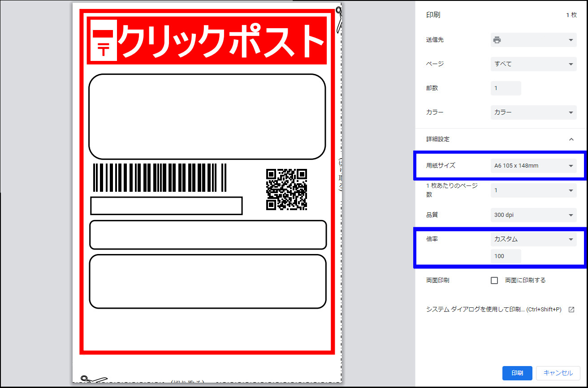The width and height of the screenshot is (588, 388).
Task: Open the 品質 dropdown showing 300 dpi
Action: click(x=533, y=215)
